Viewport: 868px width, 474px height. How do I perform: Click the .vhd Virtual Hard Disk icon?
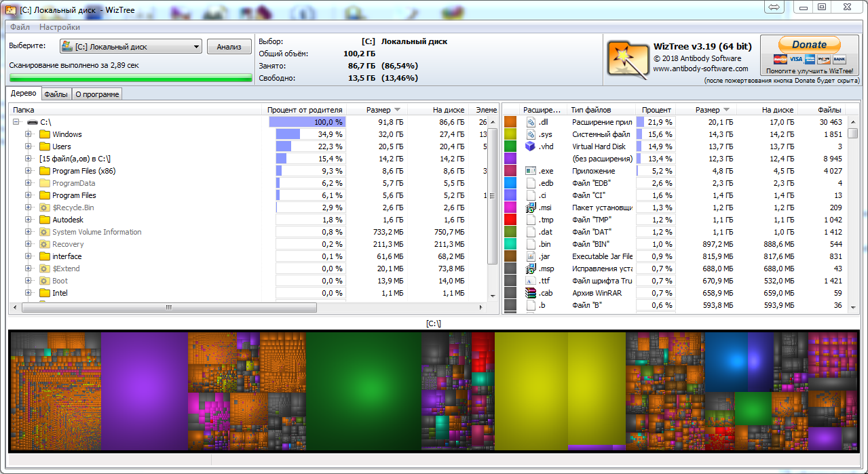tap(531, 146)
